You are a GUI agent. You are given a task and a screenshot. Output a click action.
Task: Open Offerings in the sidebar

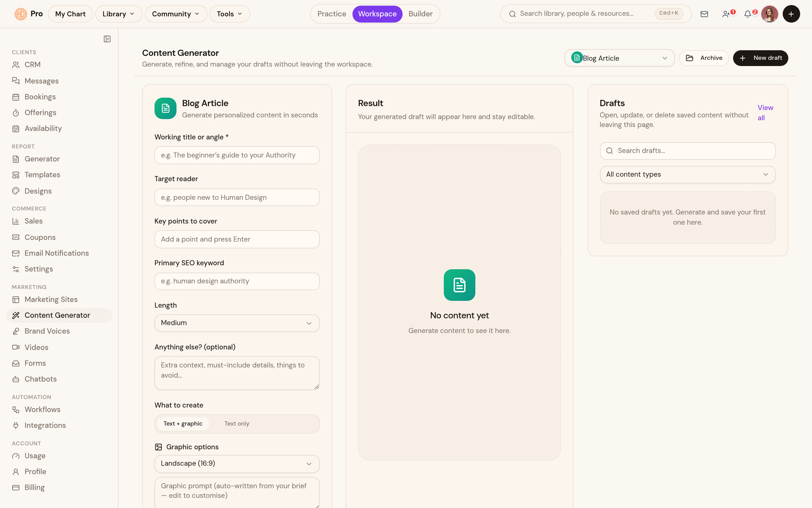59,113
